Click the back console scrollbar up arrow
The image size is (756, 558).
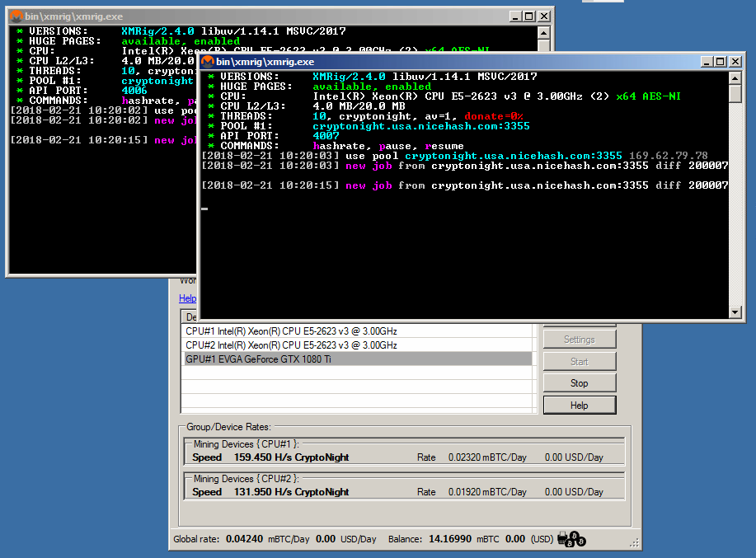point(543,33)
